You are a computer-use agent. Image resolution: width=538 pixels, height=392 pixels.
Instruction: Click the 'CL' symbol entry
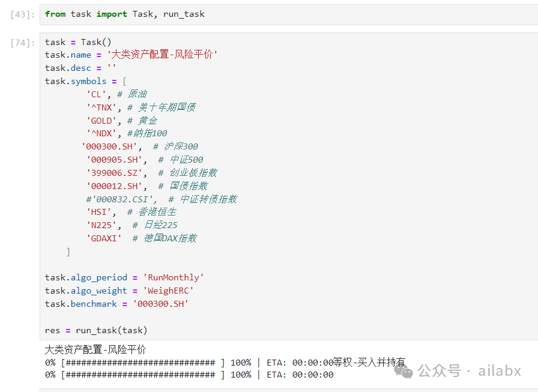pyautogui.click(x=98, y=94)
